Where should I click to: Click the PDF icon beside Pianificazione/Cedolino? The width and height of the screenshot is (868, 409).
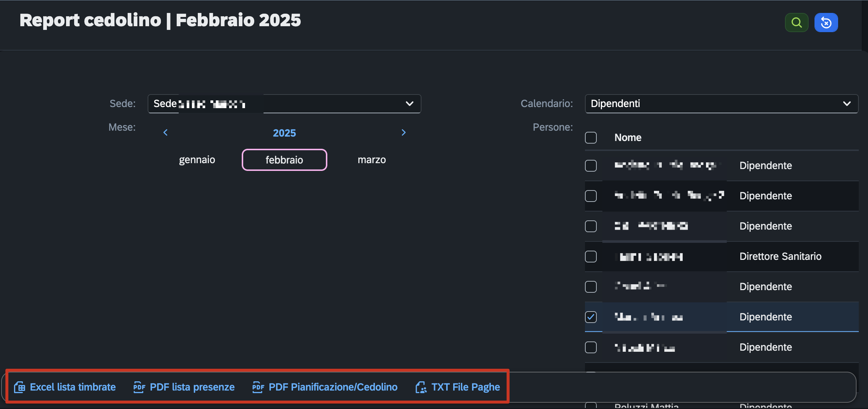[x=258, y=387]
